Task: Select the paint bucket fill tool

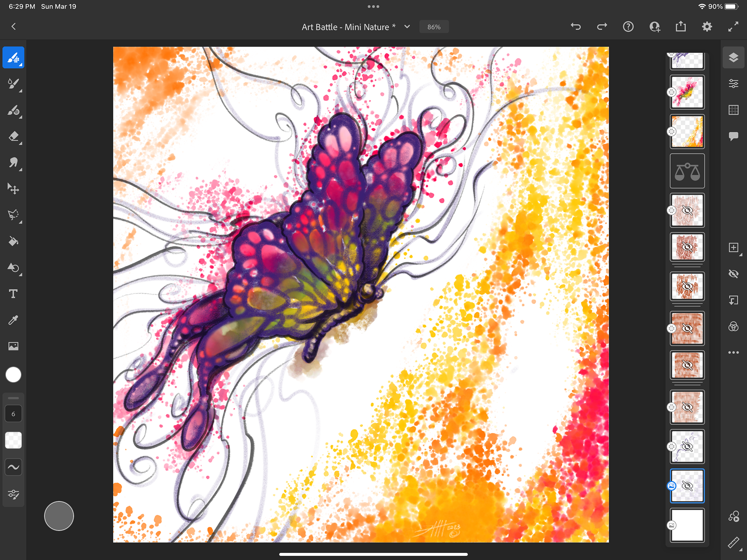Action: [x=14, y=242]
